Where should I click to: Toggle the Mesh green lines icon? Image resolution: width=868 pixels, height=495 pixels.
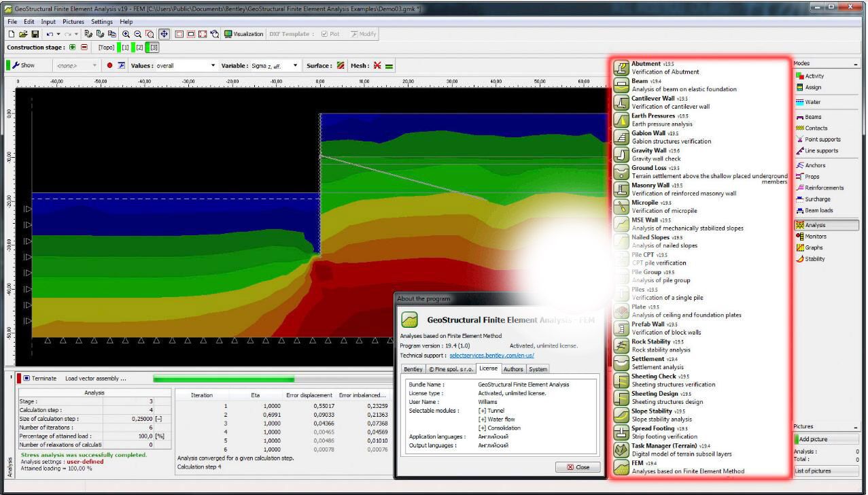point(389,66)
